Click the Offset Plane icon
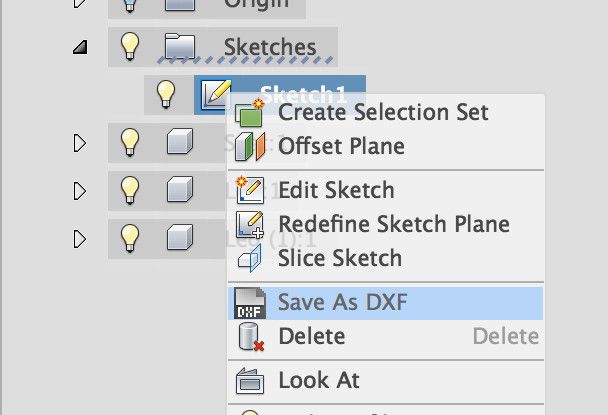This screenshot has height=415, width=608. [250, 146]
